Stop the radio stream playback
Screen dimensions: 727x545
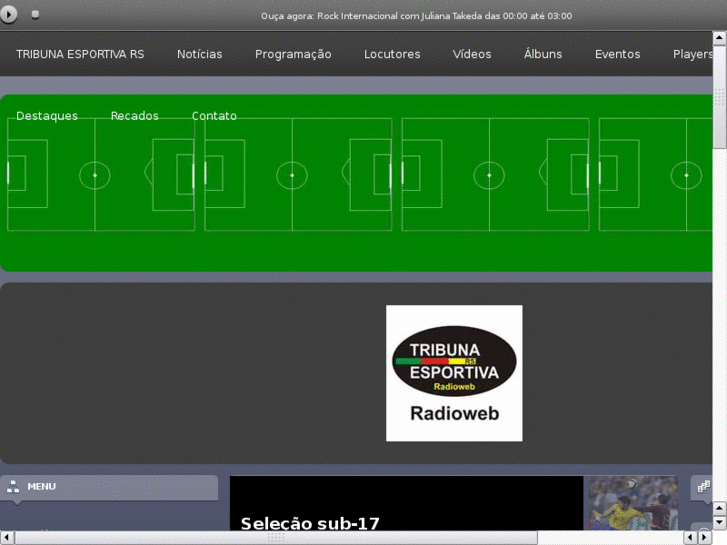coord(35,14)
